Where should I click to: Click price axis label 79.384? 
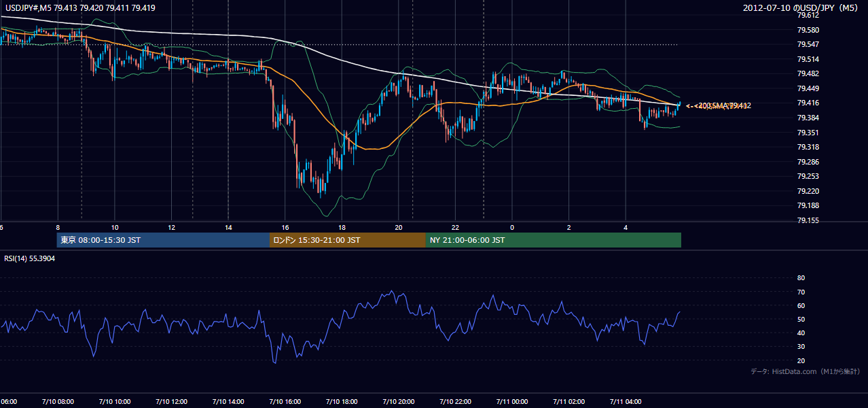tap(808, 118)
